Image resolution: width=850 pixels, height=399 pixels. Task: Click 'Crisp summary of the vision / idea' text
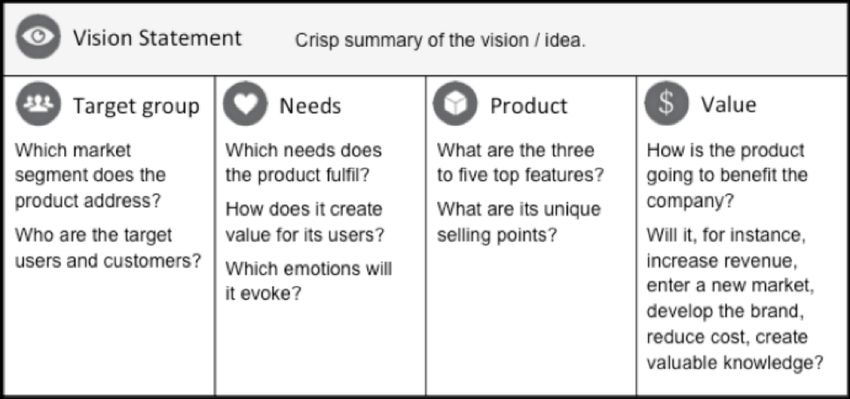(x=440, y=41)
